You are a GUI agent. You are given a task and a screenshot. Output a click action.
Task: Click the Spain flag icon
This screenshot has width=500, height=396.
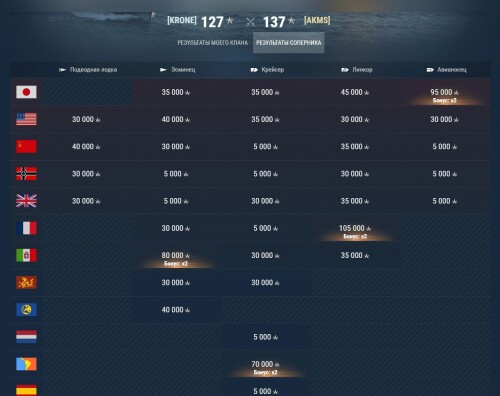26,390
